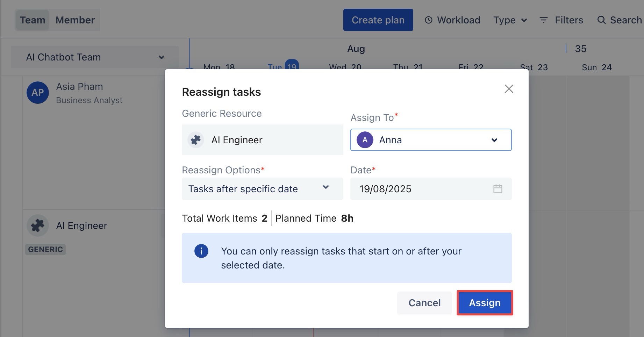644x337 pixels.
Task: Click Anna's avatar in Assign To field
Action: (x=365, y=140)
